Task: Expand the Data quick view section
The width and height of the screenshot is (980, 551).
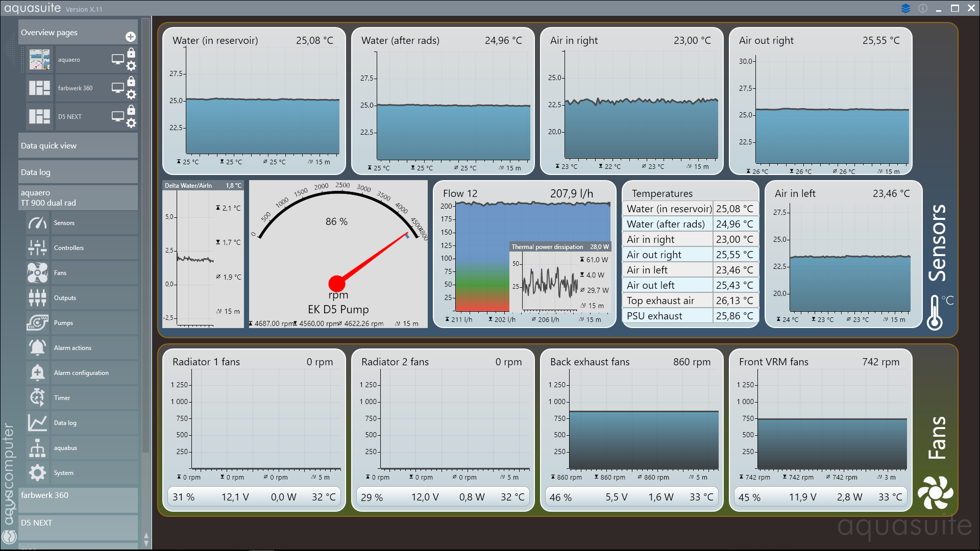Action: 78,146
